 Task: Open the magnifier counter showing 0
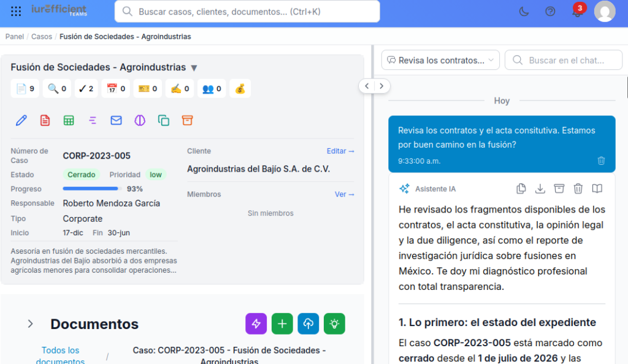click(x=57, y=88)
